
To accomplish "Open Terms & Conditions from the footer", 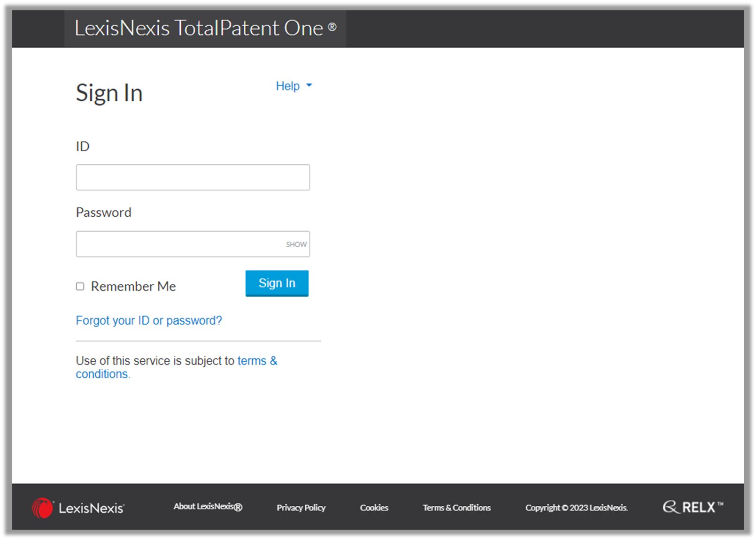I will [x=456, y=507].
